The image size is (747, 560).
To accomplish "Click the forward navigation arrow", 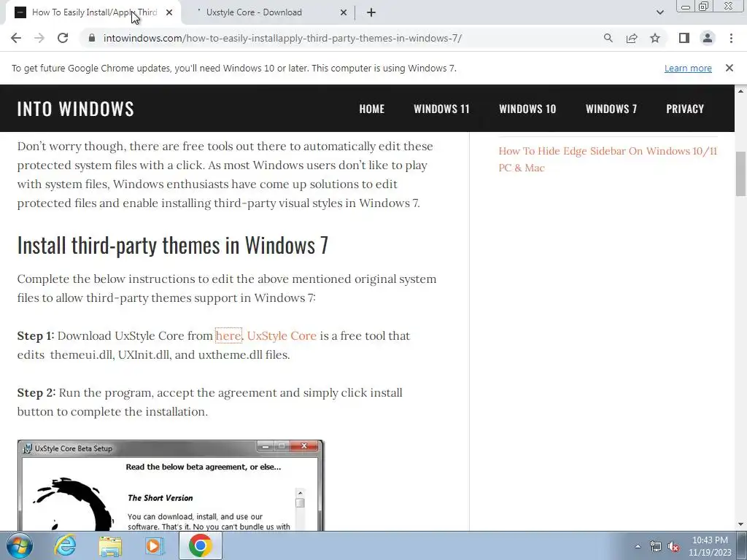I will point(39,38).
